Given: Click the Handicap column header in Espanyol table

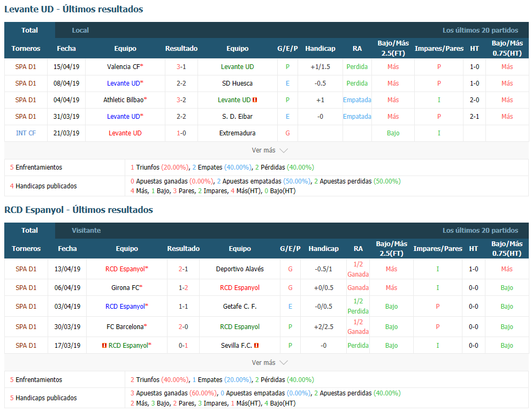Looking at the screenshot, I should click(x=324, y=249).
